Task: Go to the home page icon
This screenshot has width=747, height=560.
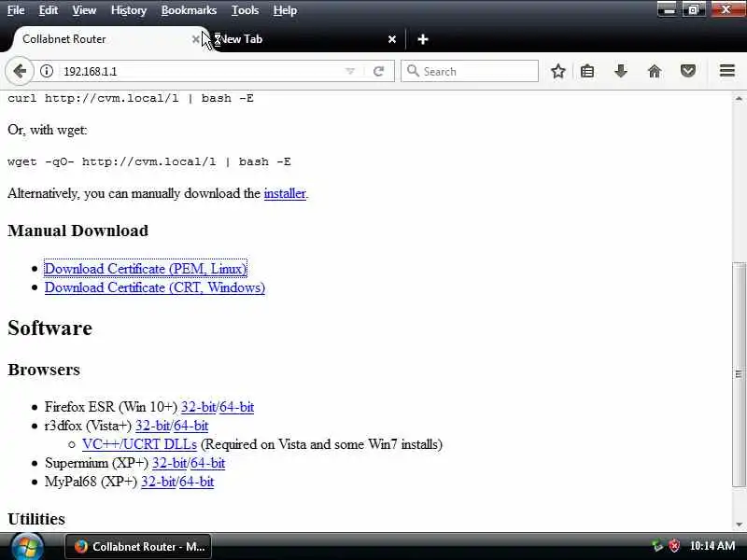Action: 655,72
